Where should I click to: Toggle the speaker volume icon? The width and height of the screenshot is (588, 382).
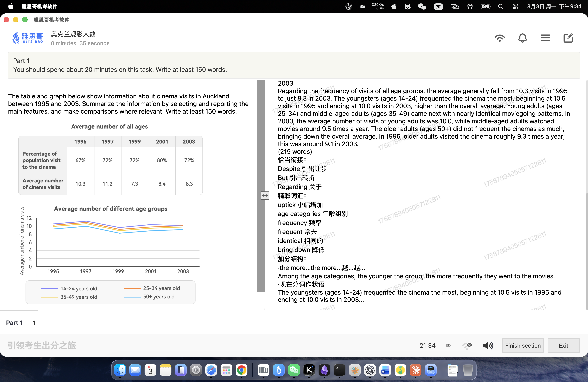(488, 345)
